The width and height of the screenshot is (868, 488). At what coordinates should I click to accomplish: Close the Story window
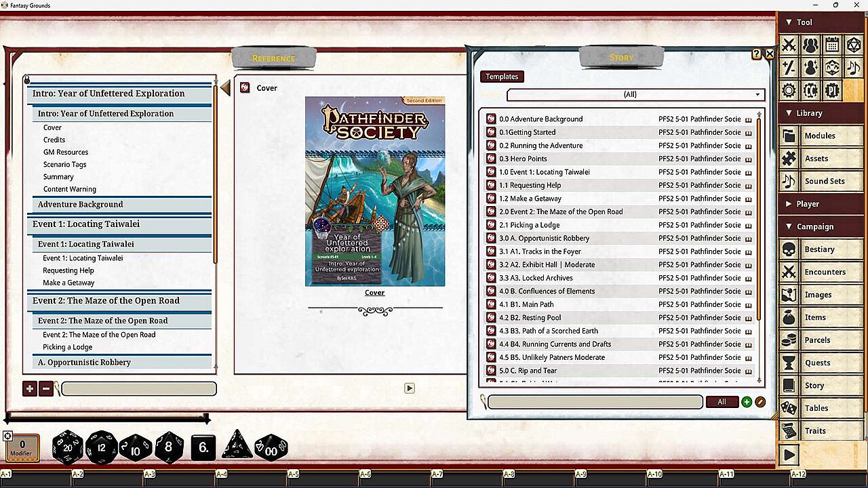[770, 54]
